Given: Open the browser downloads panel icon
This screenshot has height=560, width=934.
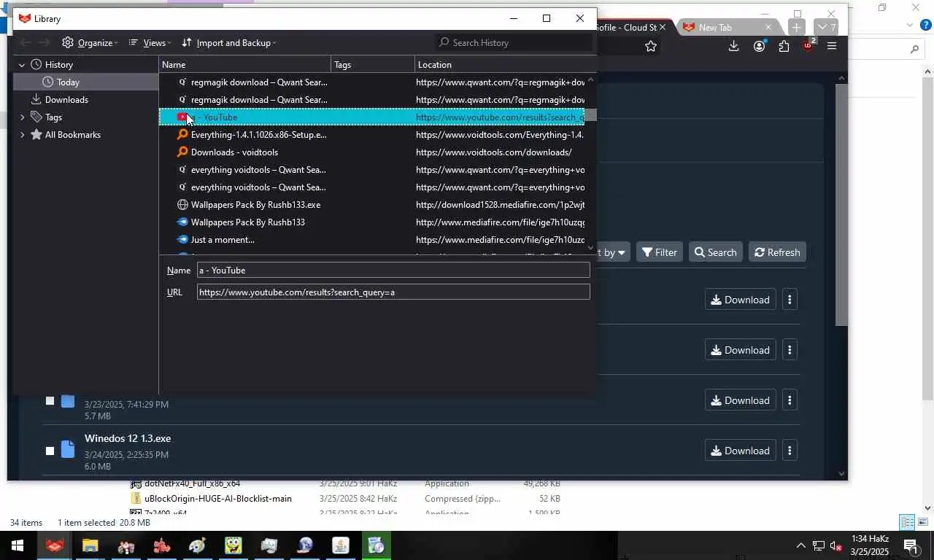Looking at the screenshot, I should pyautogui.click(x=734, y=46).
